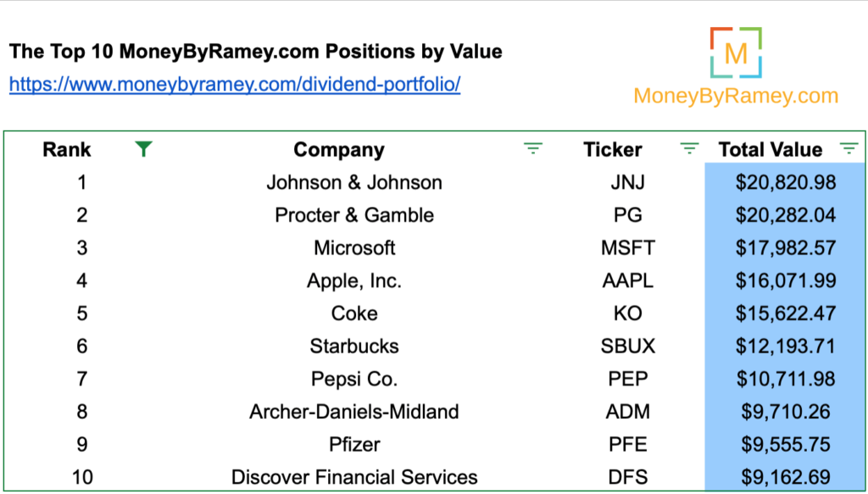The image size is (868, 494).
Task: Select the KO ticker cell
Action: pos(628,314)
